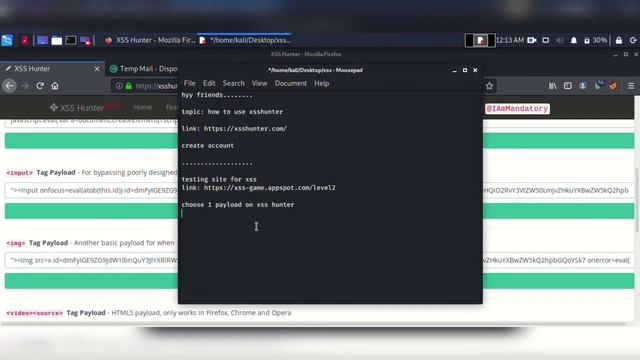640x360 pixels.
Task: Click 'choose 1 payload on xss hunter' line
Action: 238,205
